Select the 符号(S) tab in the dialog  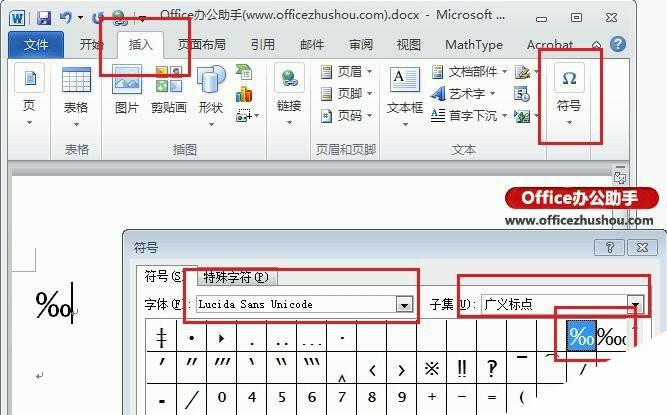click(165, 276)
